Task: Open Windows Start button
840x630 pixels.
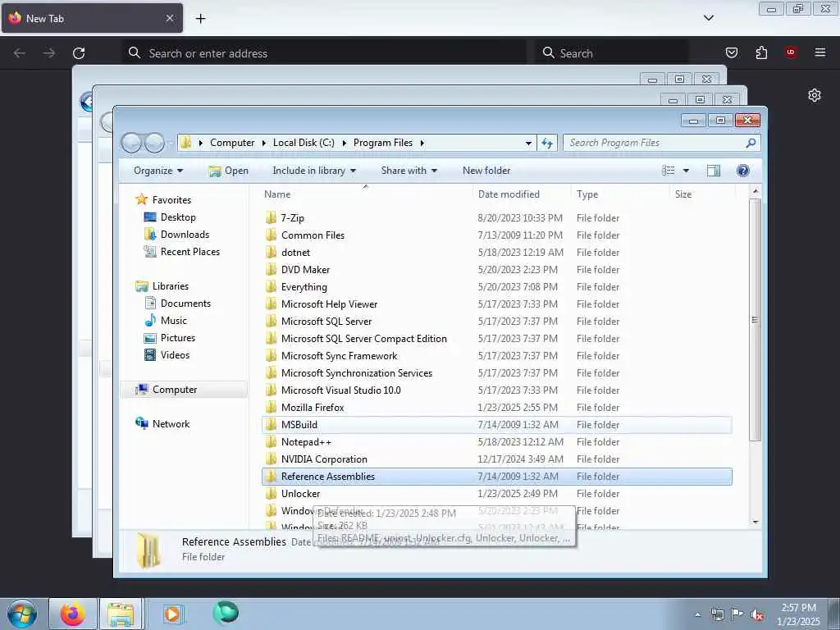Action: click(x=22, y=614)
